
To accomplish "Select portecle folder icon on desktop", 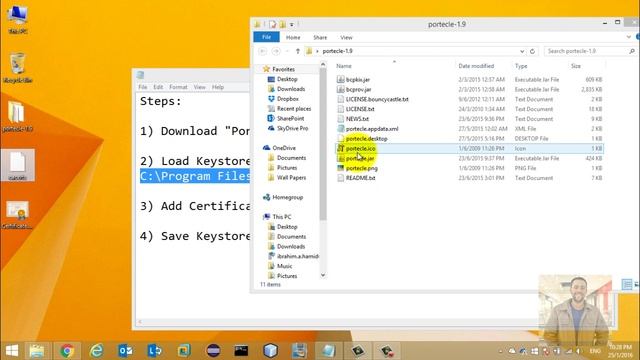I will coord(17,116).
